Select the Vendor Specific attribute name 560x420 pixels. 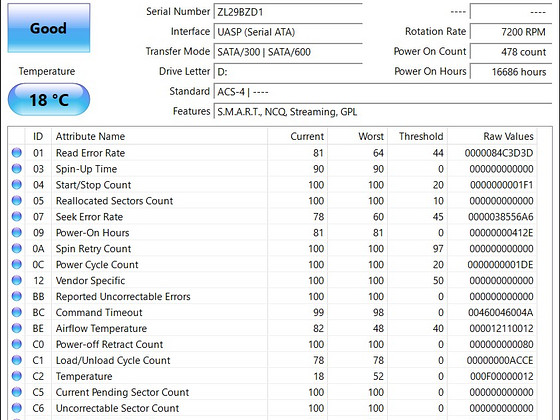point(90,281)
